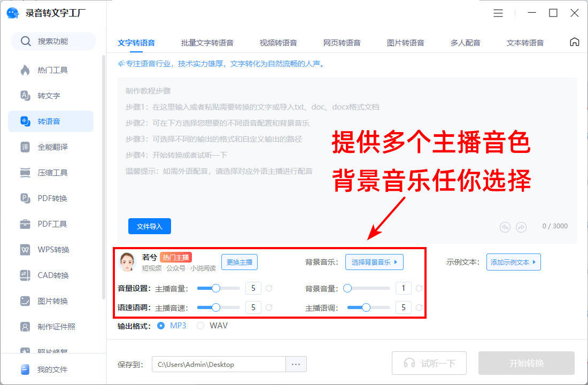
Task: Open the 视频转语音 tab
Action: [x=277, y=42]
